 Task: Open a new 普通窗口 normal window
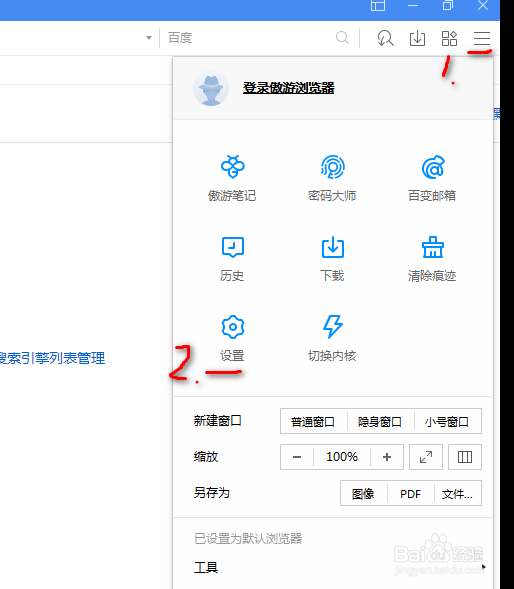(x=313, y=421)
